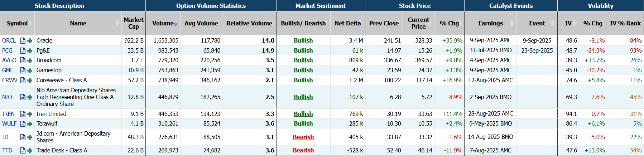The image size is (644, 156).
Task: Click the green plus icon for PCG
Action: (30, 51)
